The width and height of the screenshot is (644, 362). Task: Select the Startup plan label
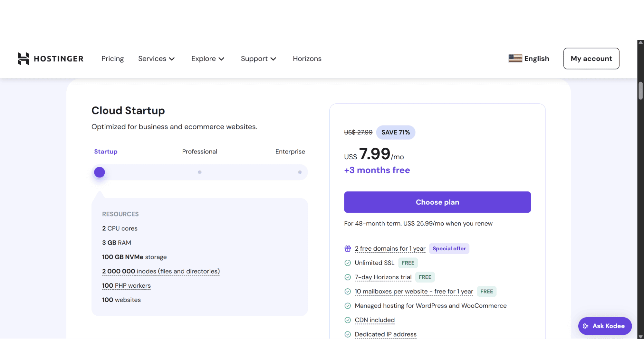coord(106,152)
